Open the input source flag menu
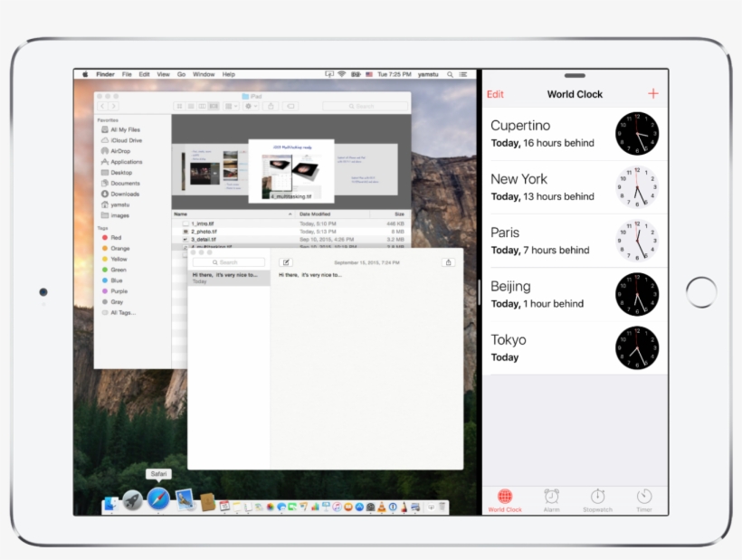Image resolution: width=742 pixels, height=560 pixels. [x=369, y=74]
